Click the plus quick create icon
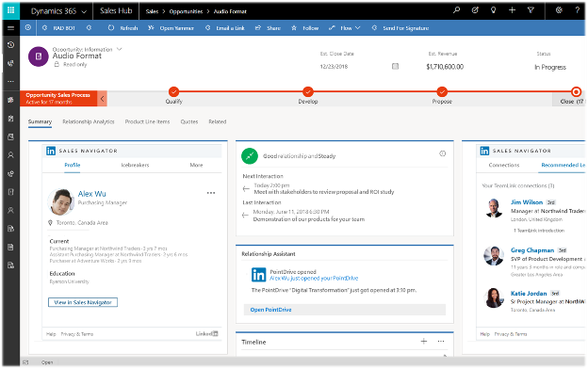The image size is (588, 369). (512, 10)
